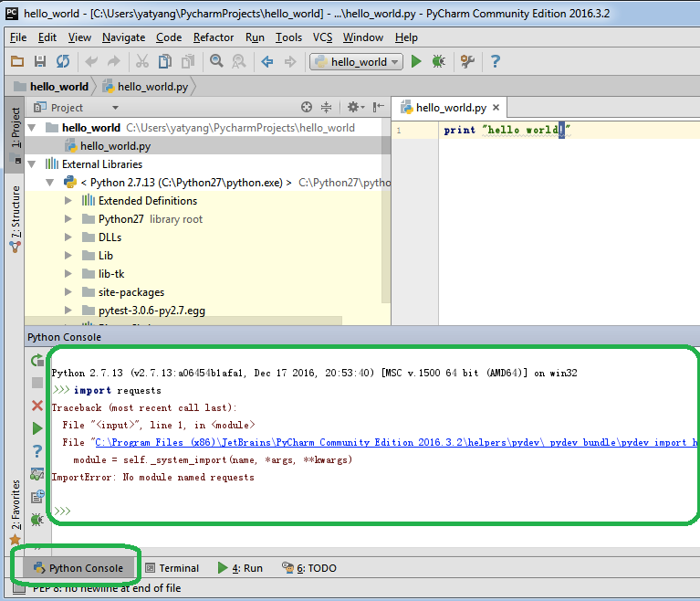
Task: Open Replace icon next to Find
Action: pos(239,61)
